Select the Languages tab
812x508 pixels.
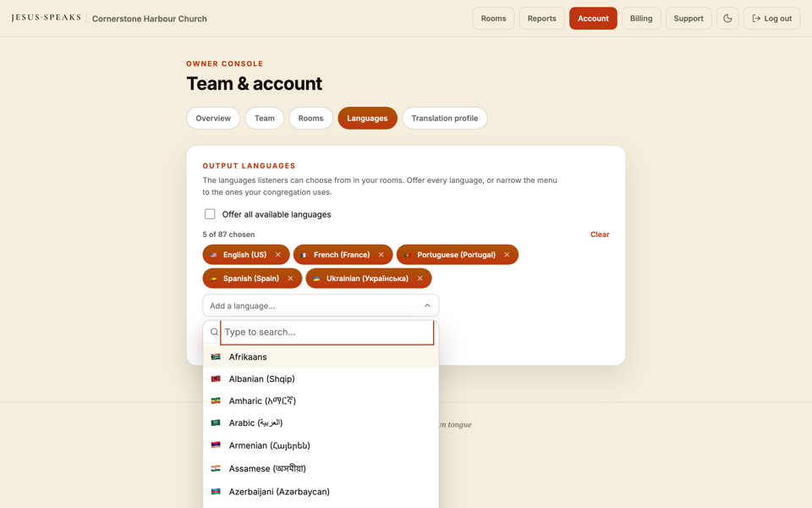367,119
